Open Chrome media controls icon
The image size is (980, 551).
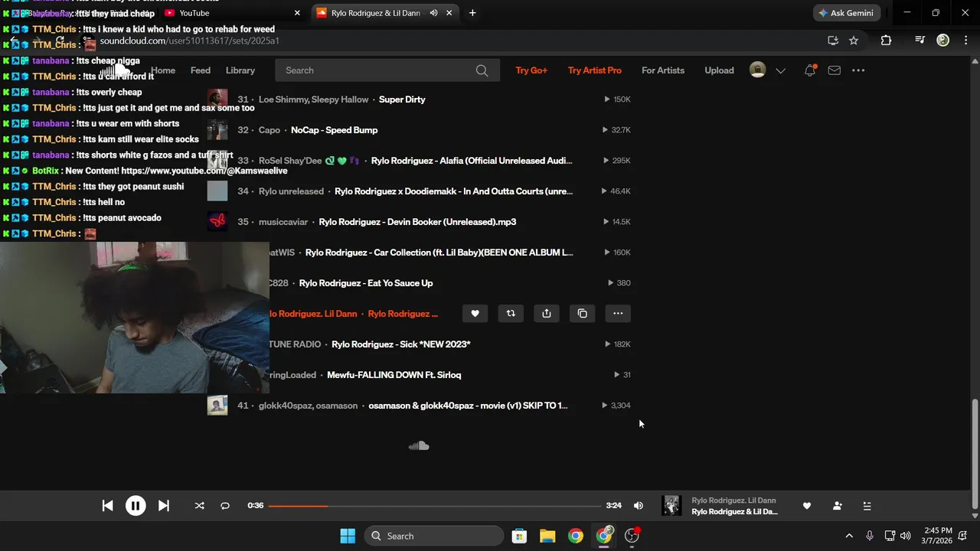pos(920,41)
